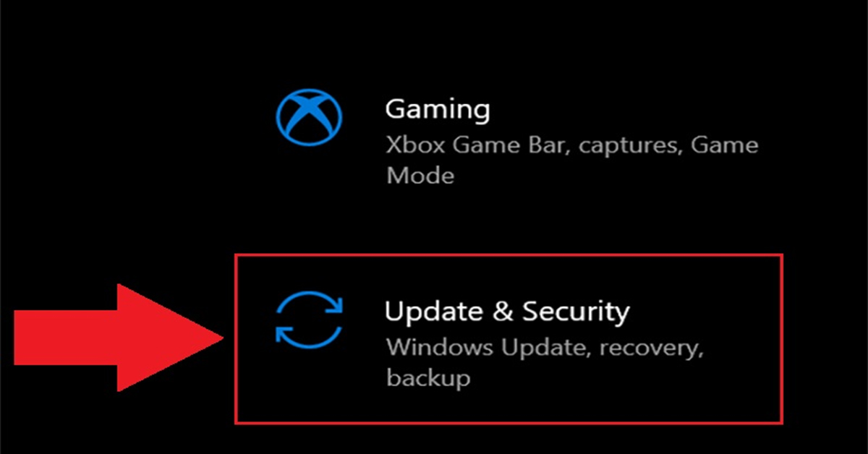Click the red highlight box's top border
868x454 pixels.
[x=509, y=254]
